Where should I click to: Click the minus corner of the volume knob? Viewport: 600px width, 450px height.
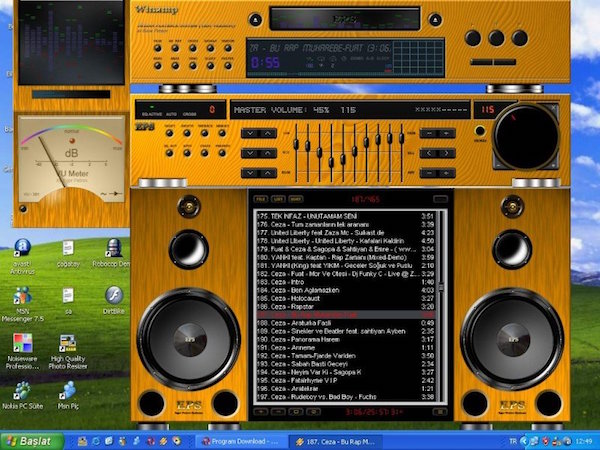coord(498,166)
